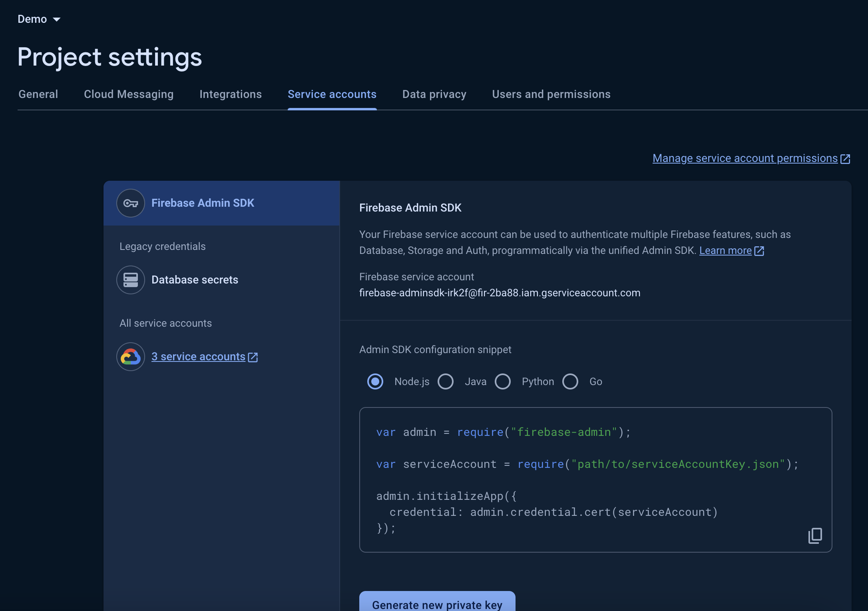Open the Users and permissions tab
Screen dimensions: 868x611
pyautogui.click(x=551, y=94)
